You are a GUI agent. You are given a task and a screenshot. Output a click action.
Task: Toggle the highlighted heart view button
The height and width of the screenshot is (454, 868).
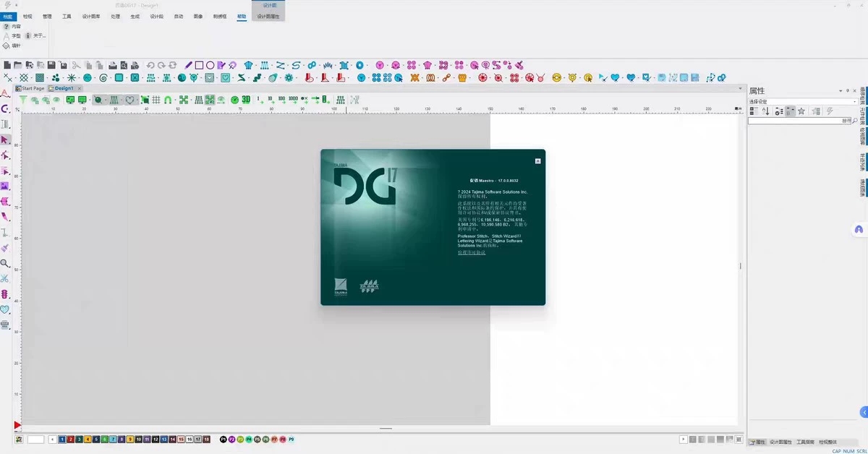point(129,100)
